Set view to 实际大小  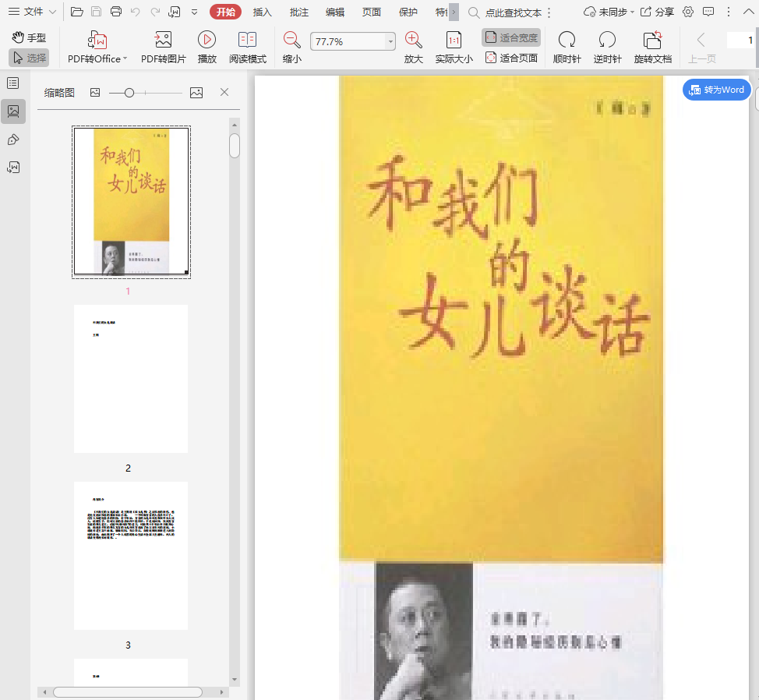pos(454,48)
